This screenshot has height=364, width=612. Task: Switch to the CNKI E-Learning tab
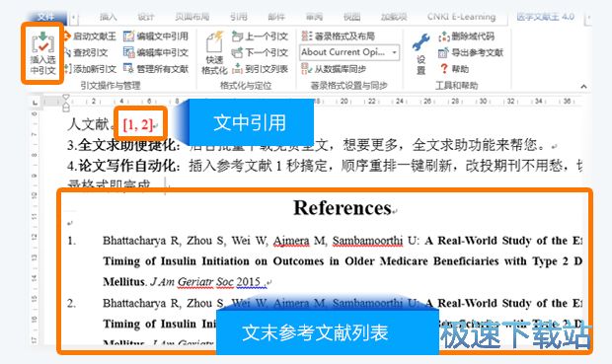pos(461,17)
